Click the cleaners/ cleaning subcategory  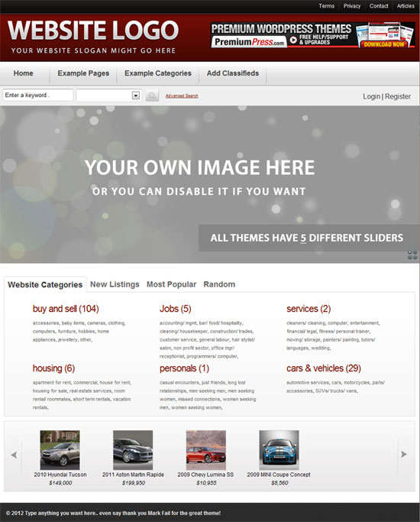(x=305, y=323)
